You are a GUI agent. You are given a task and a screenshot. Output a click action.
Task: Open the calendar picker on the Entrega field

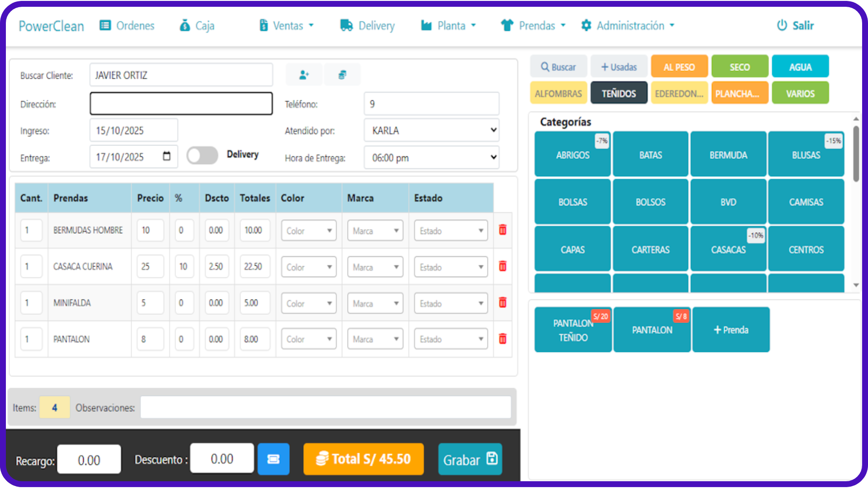click(168, 156)
